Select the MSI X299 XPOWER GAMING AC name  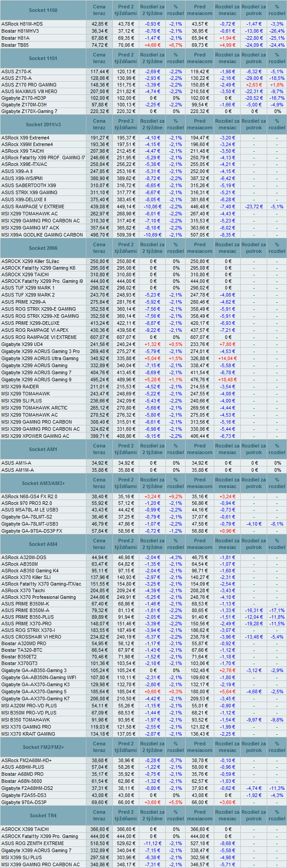[x=35, y=436]
